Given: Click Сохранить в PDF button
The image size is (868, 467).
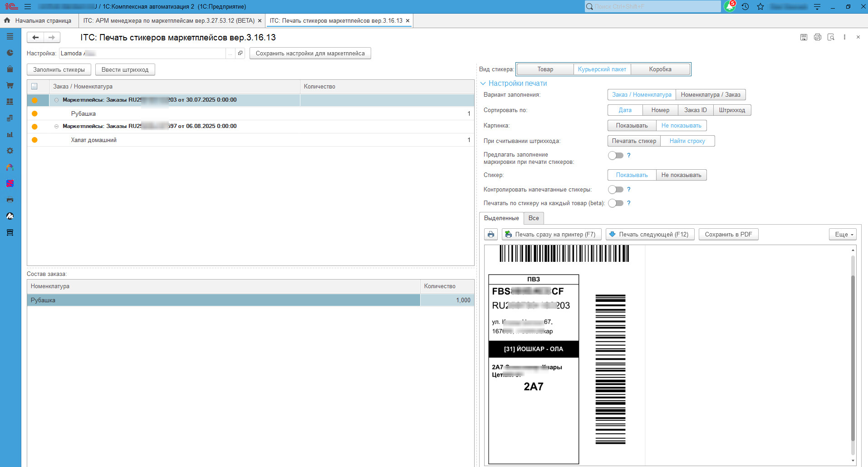Looking at the screenshot, I should pos(728,235).
